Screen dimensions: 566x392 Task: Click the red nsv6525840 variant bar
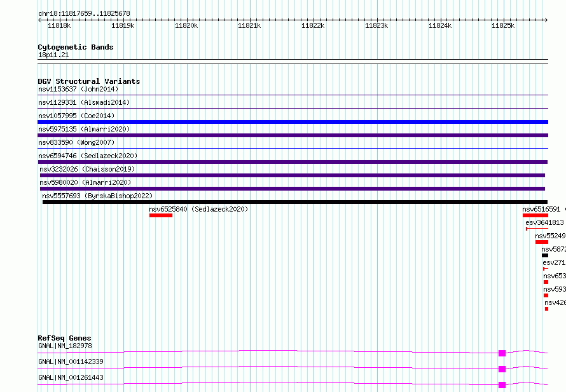click(161, 215)
